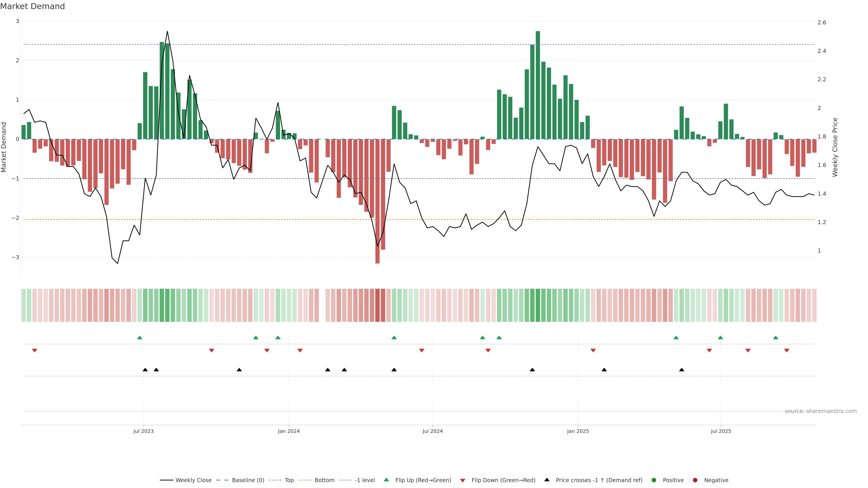Click the tallest green demand bar
The image size is (868, 488).
click(x=538, y=84)
